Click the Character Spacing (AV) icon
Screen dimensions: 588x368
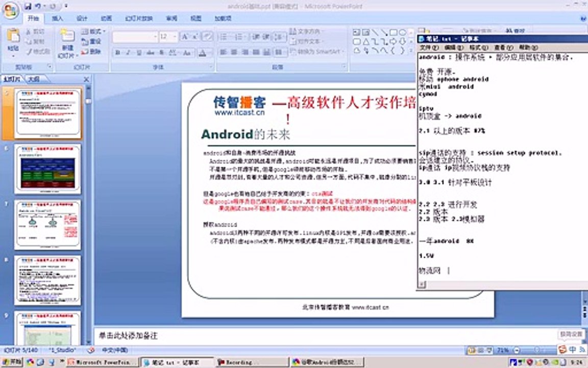173,53
